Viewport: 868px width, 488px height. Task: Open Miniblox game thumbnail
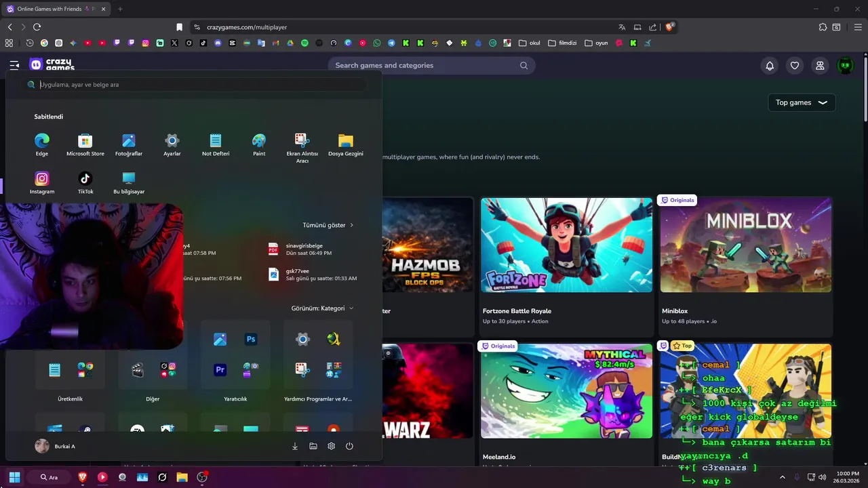click(746, 245)
